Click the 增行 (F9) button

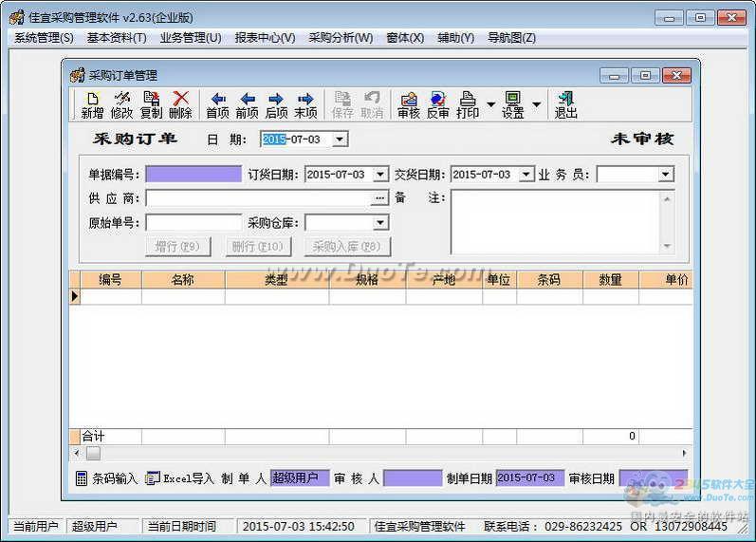tap(178, 247)
